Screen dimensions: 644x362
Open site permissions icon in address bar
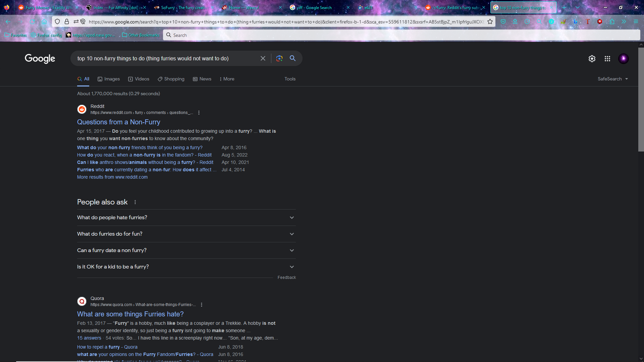pos(76,22)
